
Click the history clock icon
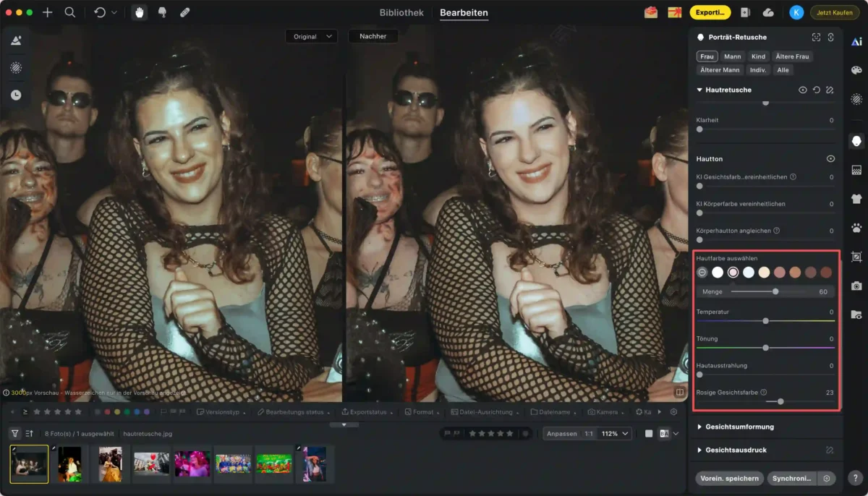(x=16, y=95)
